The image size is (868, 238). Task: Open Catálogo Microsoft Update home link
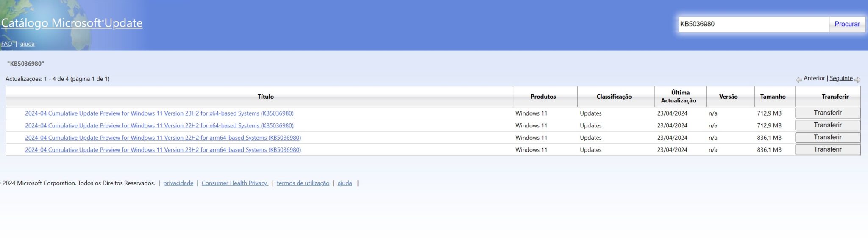(72, 23)
